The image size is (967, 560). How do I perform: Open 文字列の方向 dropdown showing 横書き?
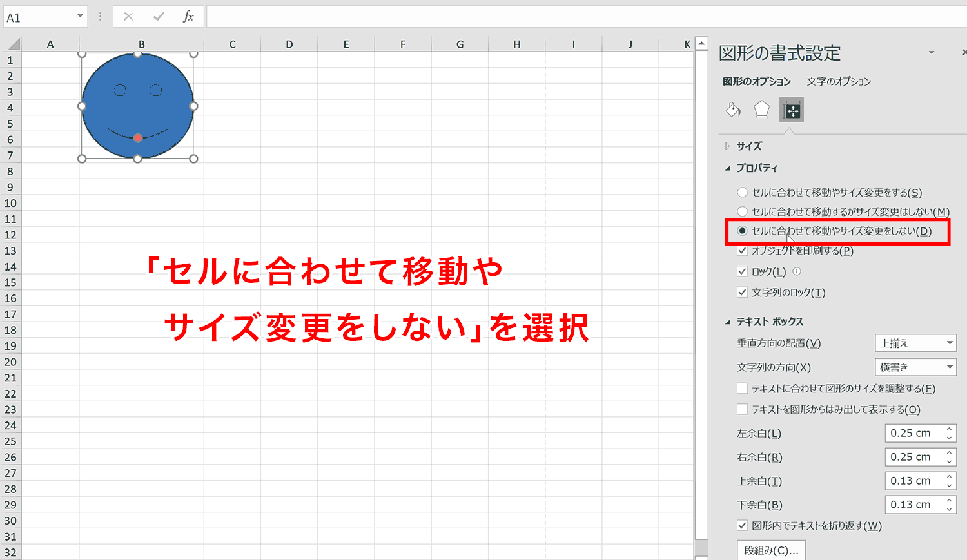click(915, 367)
